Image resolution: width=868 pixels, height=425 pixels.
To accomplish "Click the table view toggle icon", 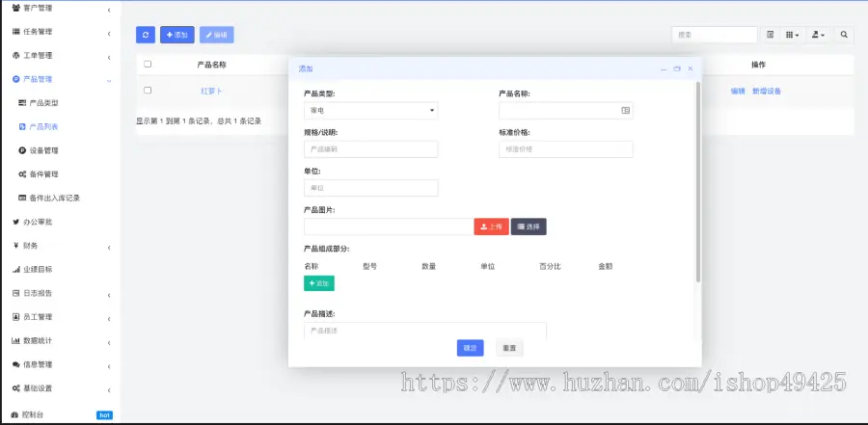I will click(770, 35).
